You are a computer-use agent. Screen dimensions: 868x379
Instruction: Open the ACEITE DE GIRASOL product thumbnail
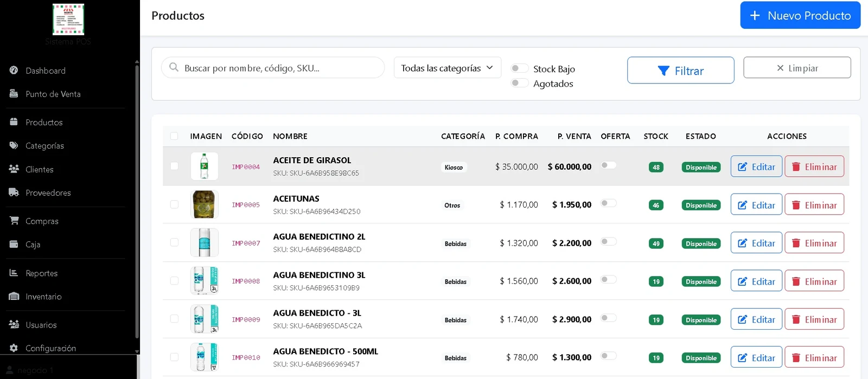click(205, 166)
